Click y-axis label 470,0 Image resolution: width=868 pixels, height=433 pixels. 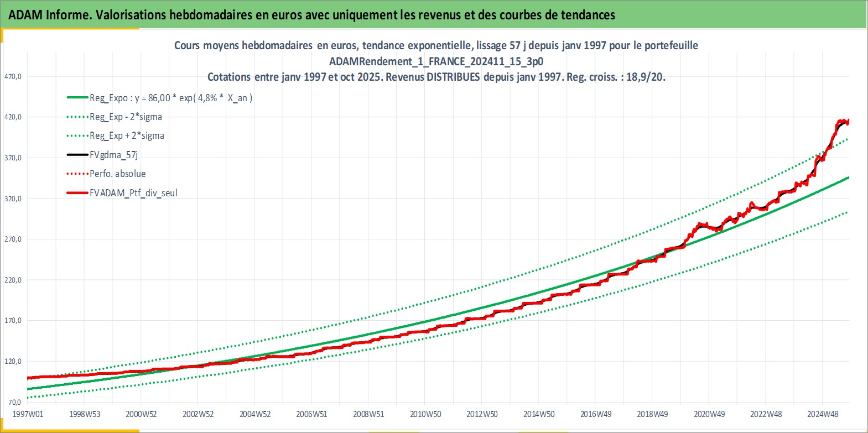click(x=13, y=76)
